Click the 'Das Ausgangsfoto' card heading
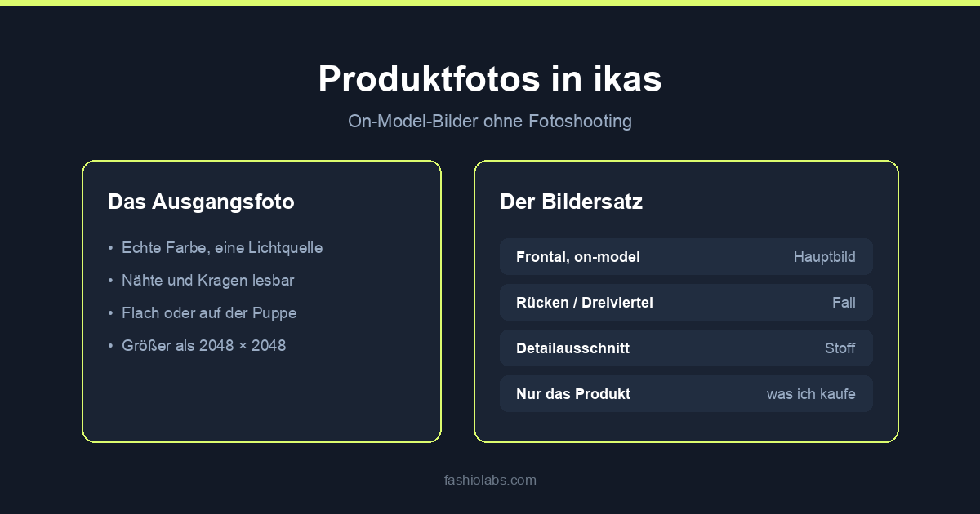 pos(201,202)
